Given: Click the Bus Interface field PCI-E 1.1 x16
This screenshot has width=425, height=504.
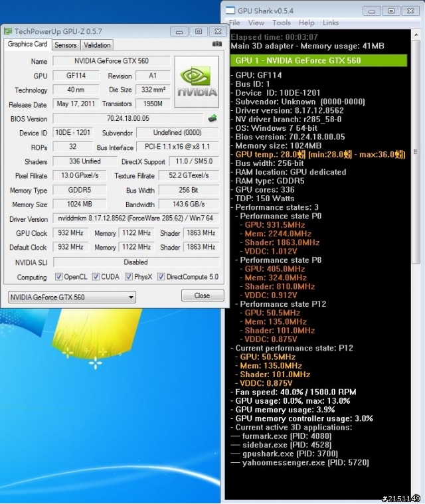Looking at the screenshot, I should [x=177, y=147].
